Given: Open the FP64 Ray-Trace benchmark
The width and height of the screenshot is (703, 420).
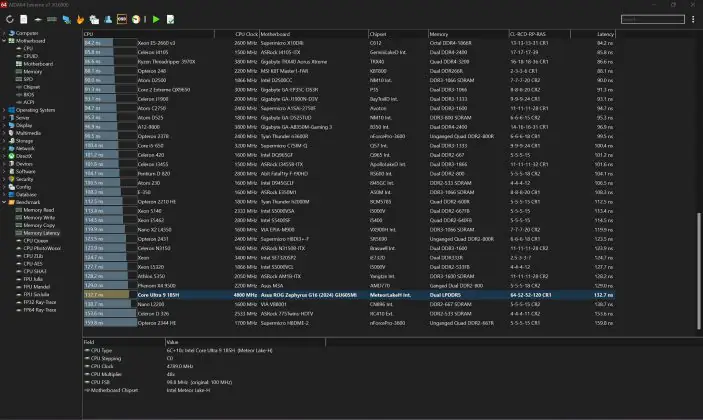Looking at the screenshot, I should [39, 310].
